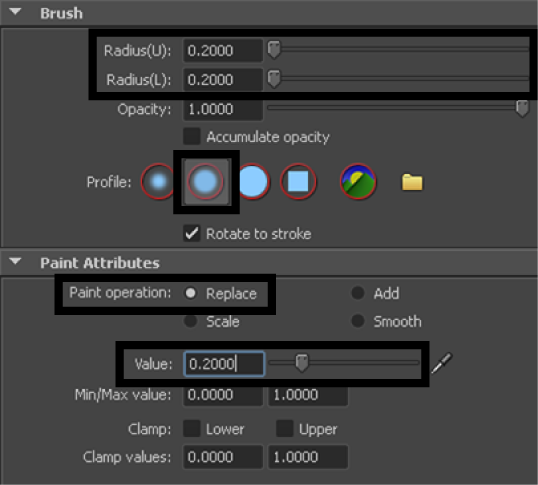This screenshot has width=538, height=485.
Task: Enable the Lower clamp checkbox
Action: pos(191,428)
